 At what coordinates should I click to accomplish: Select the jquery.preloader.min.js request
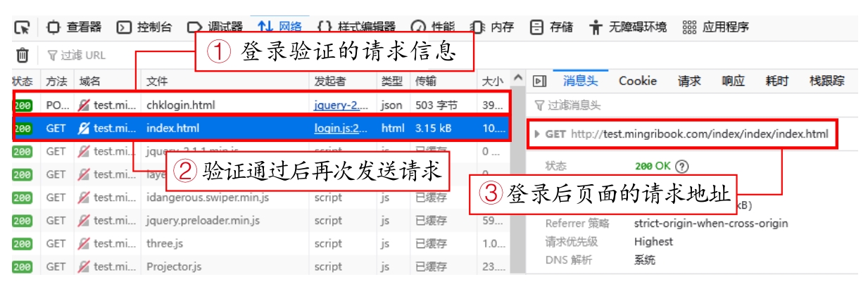click(260, 221)
